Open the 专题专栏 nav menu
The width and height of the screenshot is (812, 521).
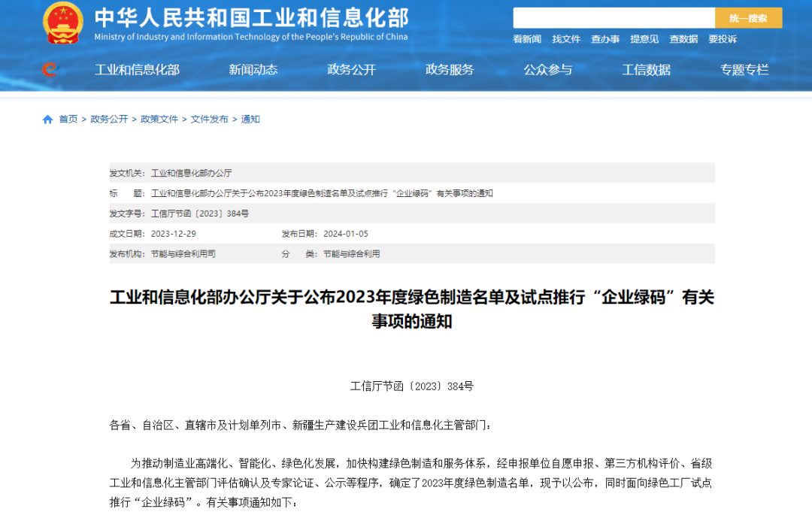click(744, 69)
